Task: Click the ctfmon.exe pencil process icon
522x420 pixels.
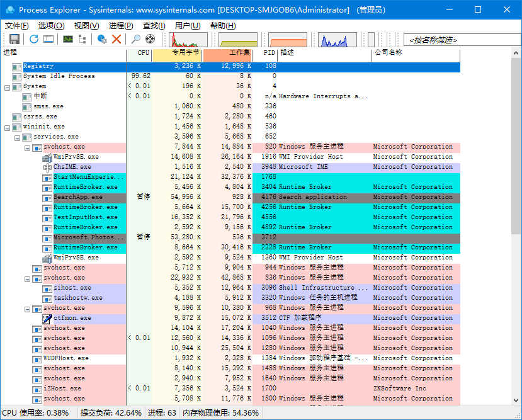Action: click(47, 318)
